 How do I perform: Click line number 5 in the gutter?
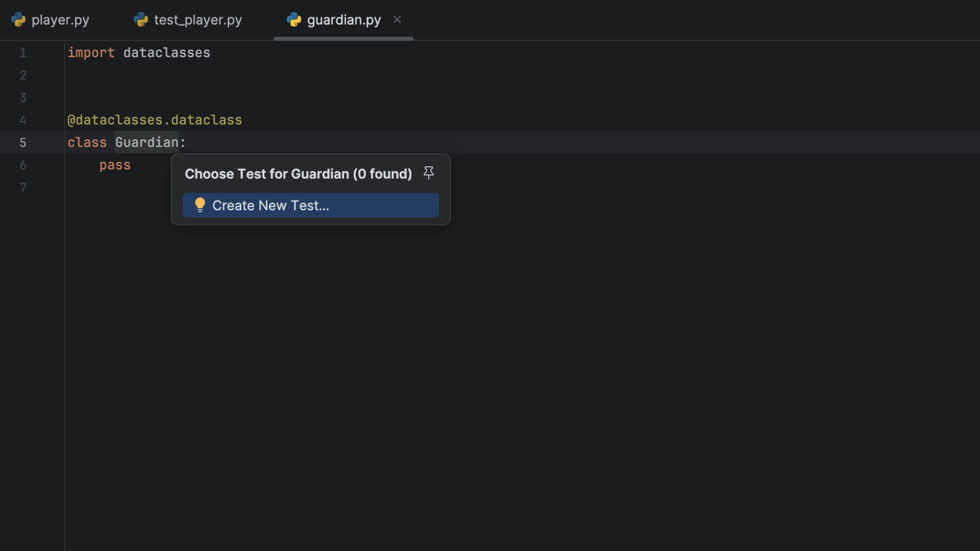point(22,143)
